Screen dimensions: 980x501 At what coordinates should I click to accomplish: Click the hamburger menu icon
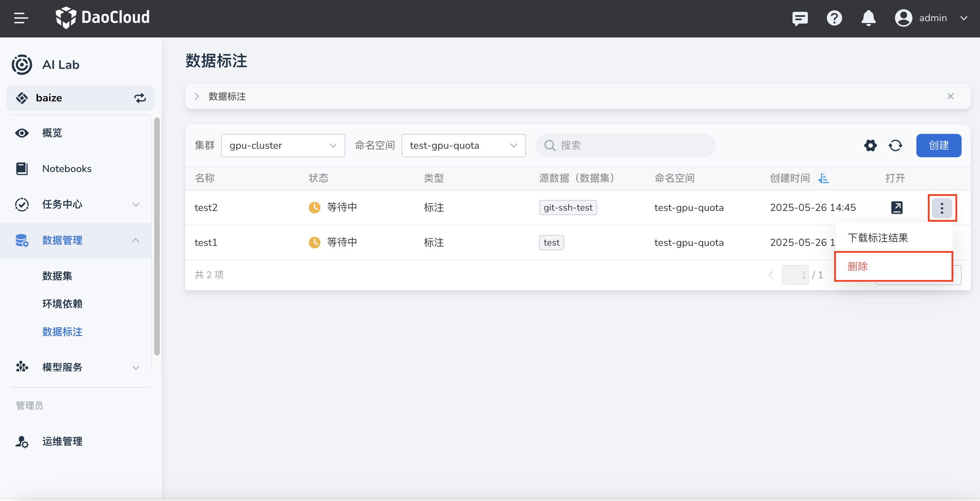(x=21, y=18)
